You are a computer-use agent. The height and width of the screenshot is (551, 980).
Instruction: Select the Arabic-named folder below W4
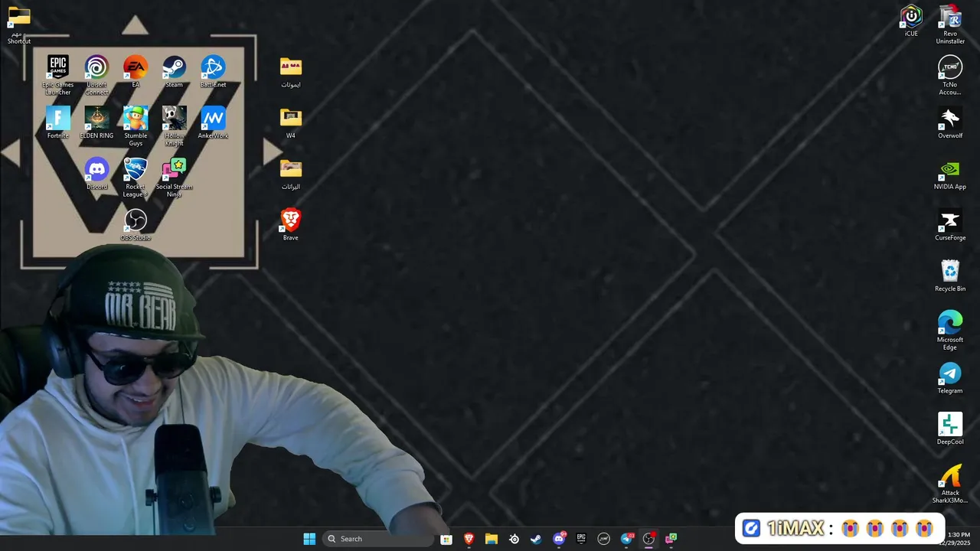coord(290,174)
